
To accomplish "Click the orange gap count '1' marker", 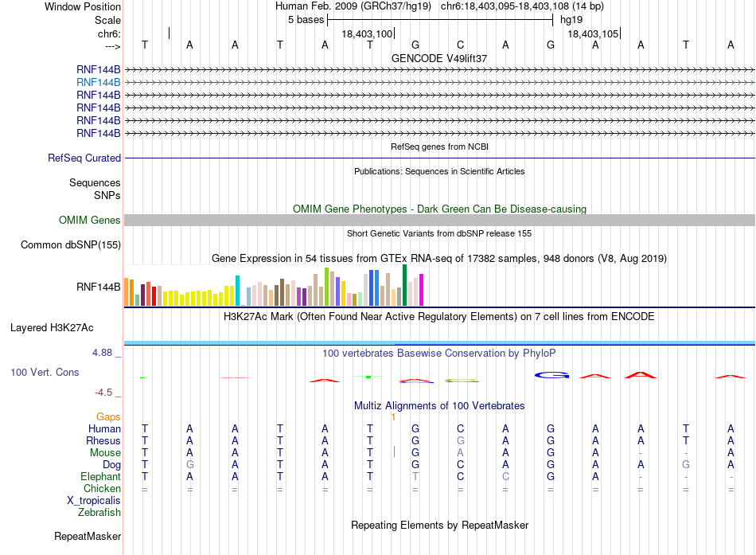I will pyautogui.click(x=393, y=417).
